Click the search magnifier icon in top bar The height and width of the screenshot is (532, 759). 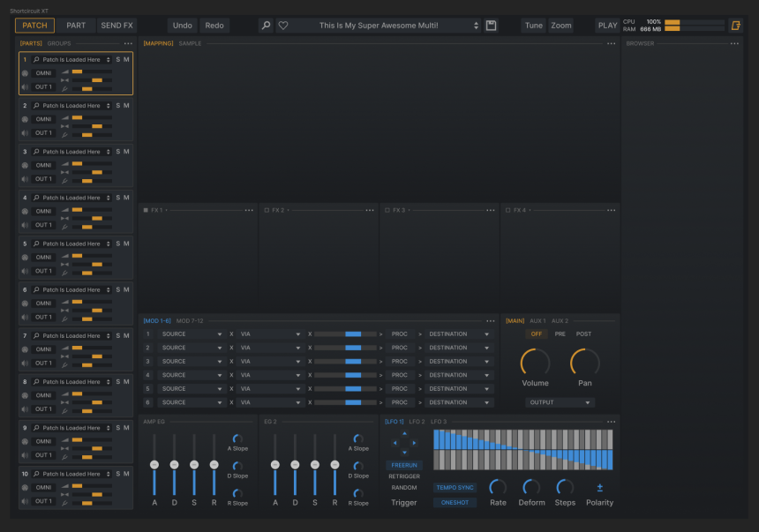click(x=266, y=26)
